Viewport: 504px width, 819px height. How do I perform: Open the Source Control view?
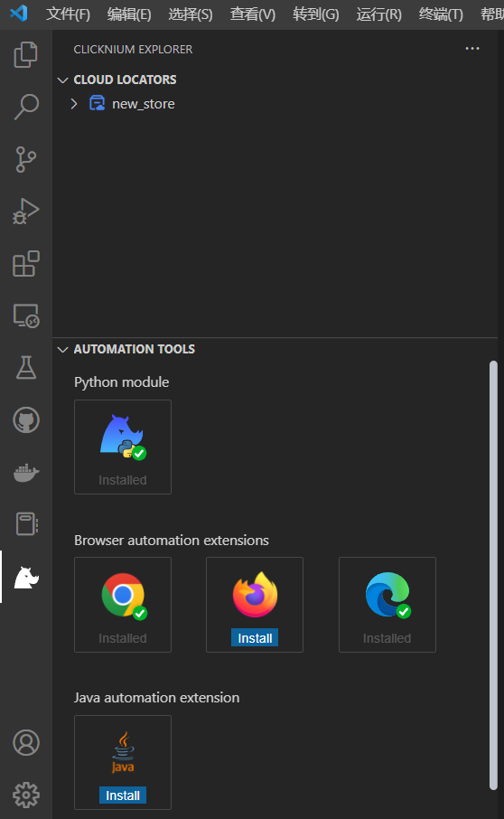coord(25,159)
